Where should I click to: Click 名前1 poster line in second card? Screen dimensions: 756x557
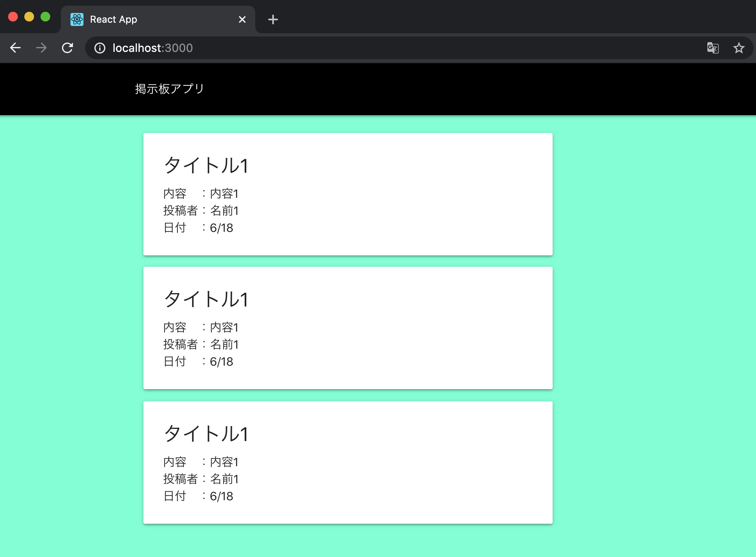click(201, 344)
